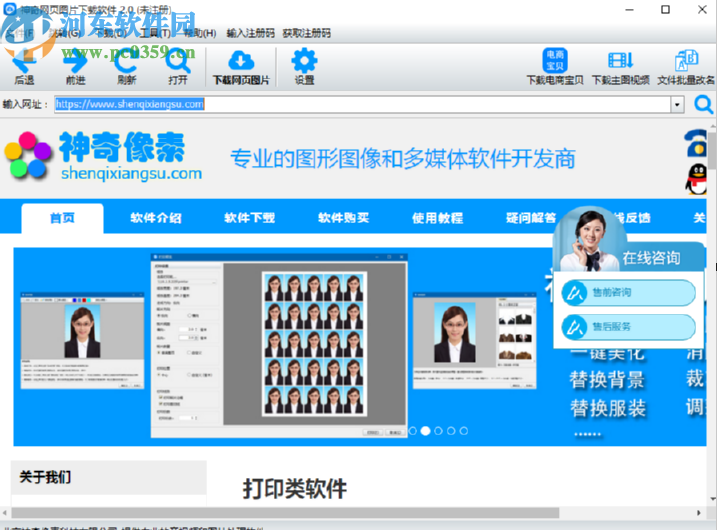Viewport: 717px width, 530px height.
Task: Click the vertical scrollbar down arrow
Action: 713,499
